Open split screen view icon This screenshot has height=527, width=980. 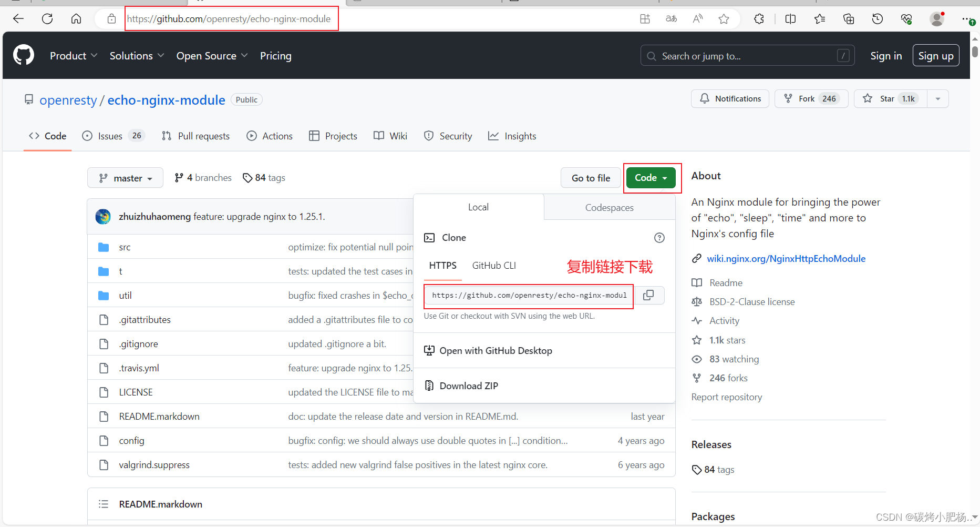click(x=790, y=19)
